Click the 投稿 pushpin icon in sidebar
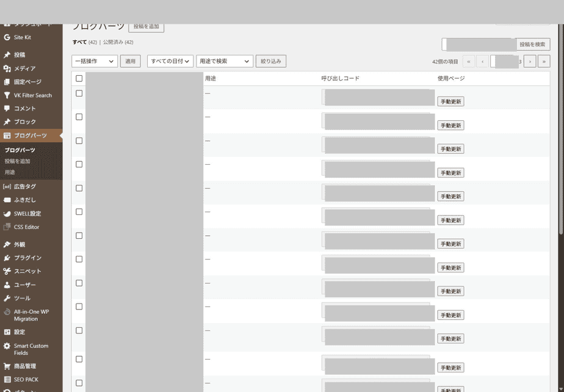564x392 pixels. click(7, 55)
